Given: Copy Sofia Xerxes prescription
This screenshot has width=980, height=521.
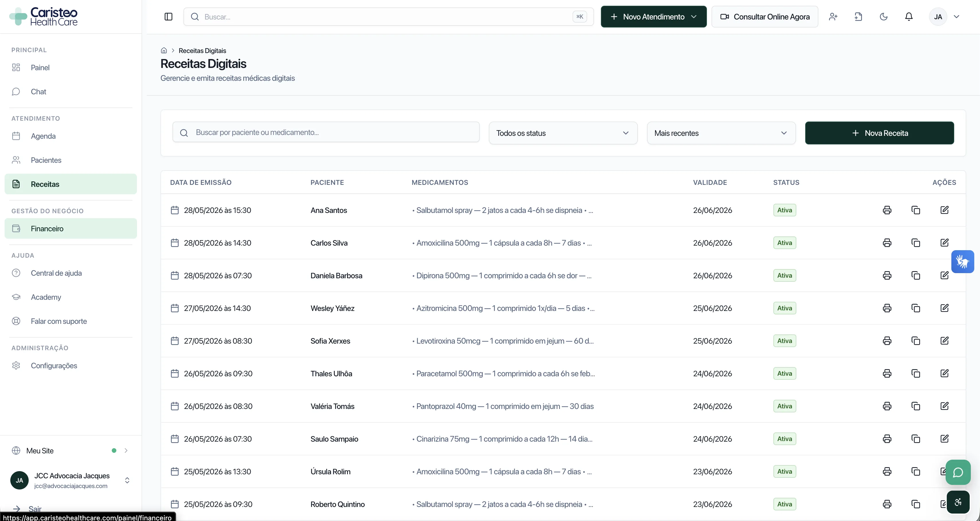Looking at the screenshot, I should 916,341.
